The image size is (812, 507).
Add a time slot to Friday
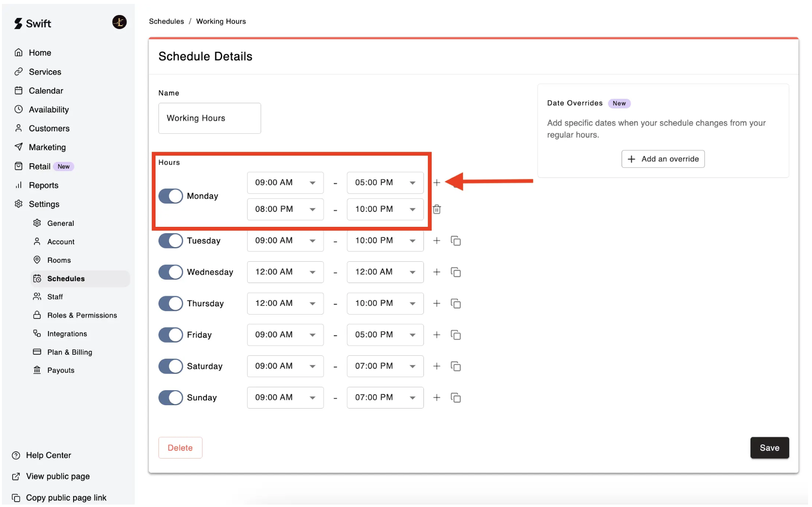(x=437, y=335)
